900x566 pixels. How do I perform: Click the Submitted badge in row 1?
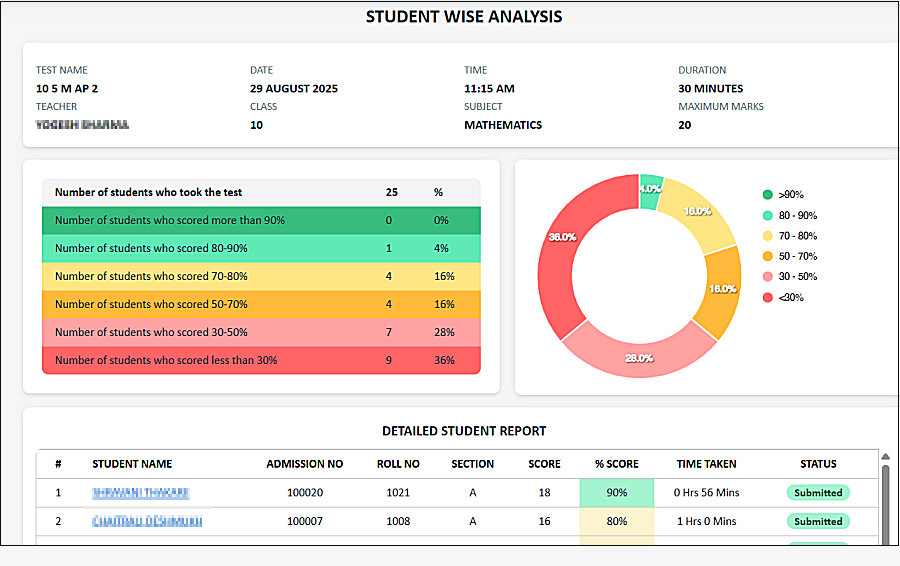818,493
